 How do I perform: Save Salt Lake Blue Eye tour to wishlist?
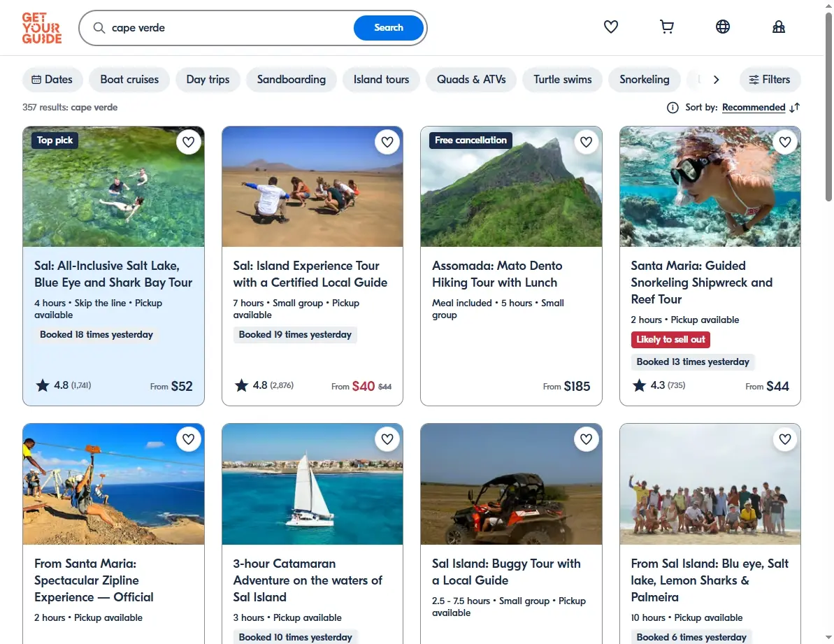pyautogui.click(x=188, y=142)
